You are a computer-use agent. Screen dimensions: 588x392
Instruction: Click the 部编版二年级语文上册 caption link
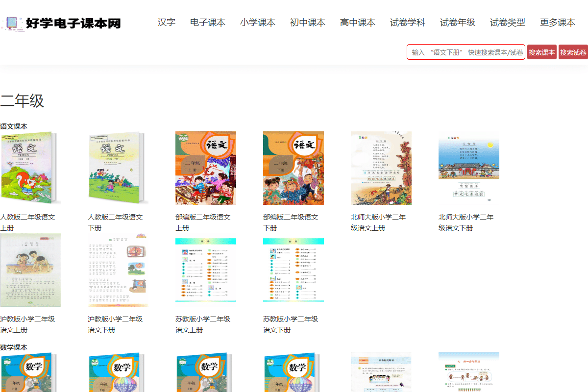203,222
